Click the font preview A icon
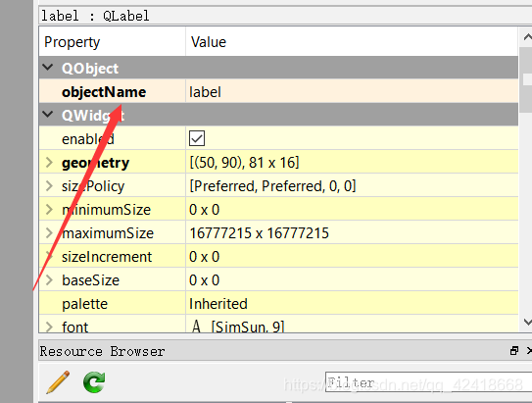This screenshot has width=532, height=403. (x=196, y=327)
